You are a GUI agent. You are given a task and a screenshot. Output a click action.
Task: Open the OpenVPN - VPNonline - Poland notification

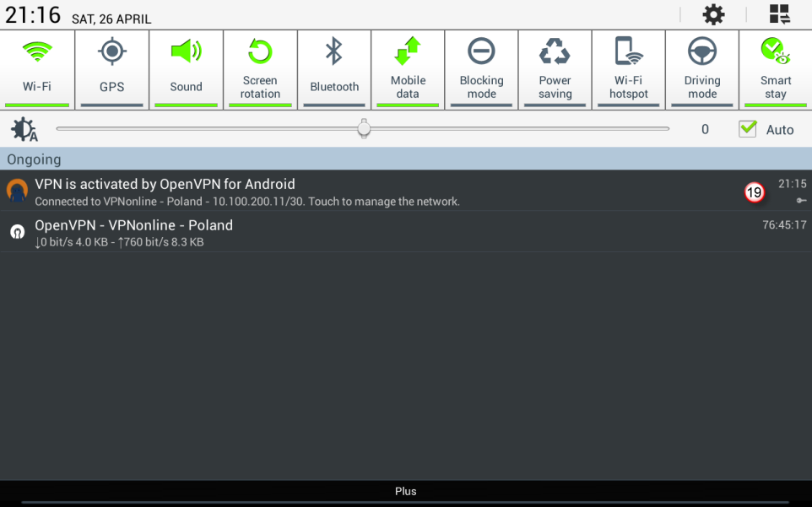coord(406,232)
